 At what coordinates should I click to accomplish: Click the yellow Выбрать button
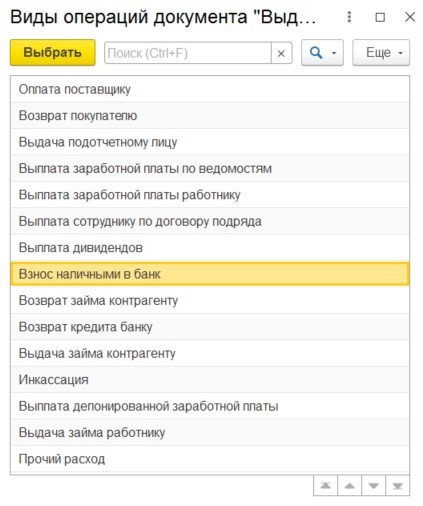53,53
